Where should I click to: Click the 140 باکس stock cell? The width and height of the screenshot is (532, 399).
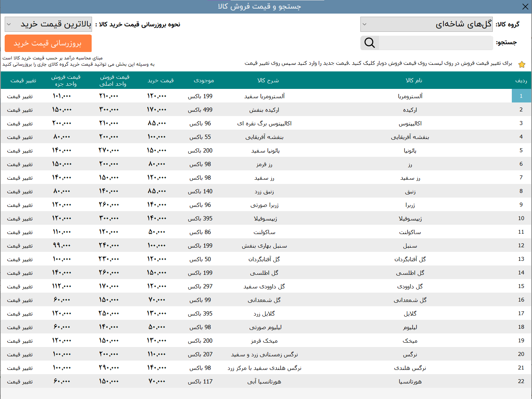[x=200, y=191]
